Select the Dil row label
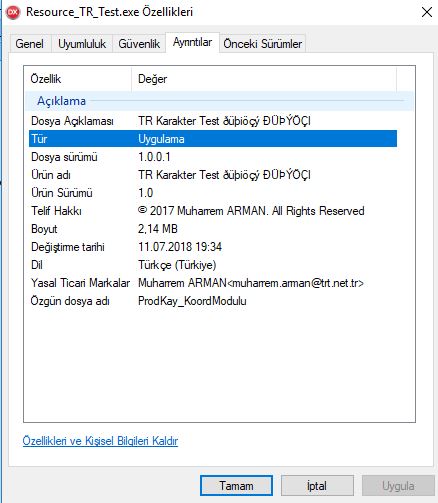Viewport: 438px width, 503px height. (x=37, y=265)
